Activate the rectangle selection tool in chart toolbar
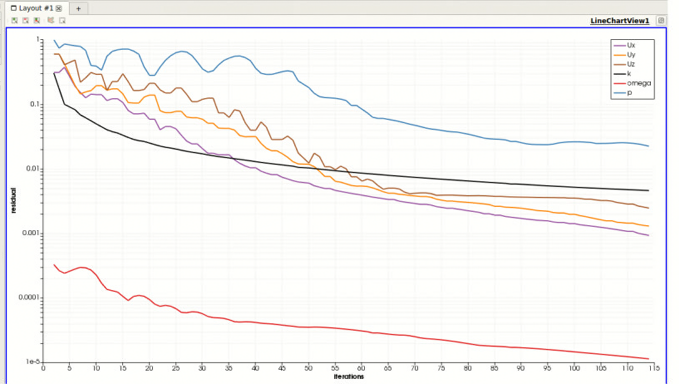The image size is (679, 384). tap(62, 20)
